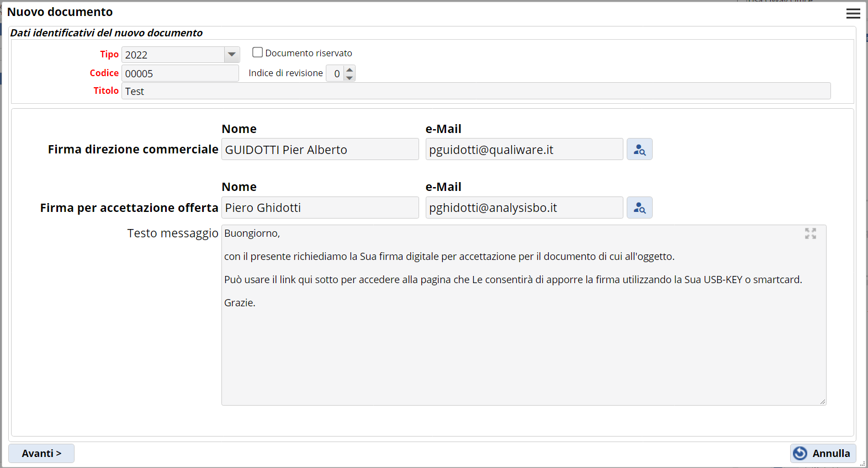Search contacts for Firma per accettazione offerta
This screenshot has height=468, width=868.
tap(639, 208)
